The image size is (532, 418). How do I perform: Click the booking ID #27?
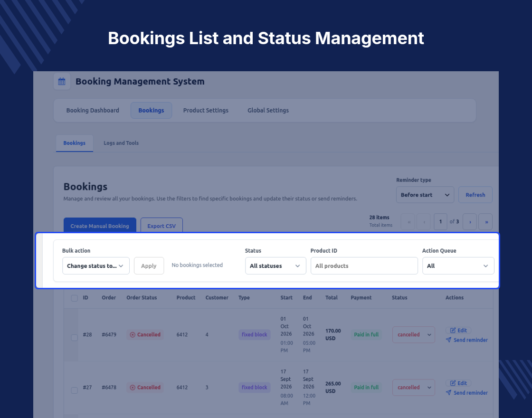(x=87, y=388)
